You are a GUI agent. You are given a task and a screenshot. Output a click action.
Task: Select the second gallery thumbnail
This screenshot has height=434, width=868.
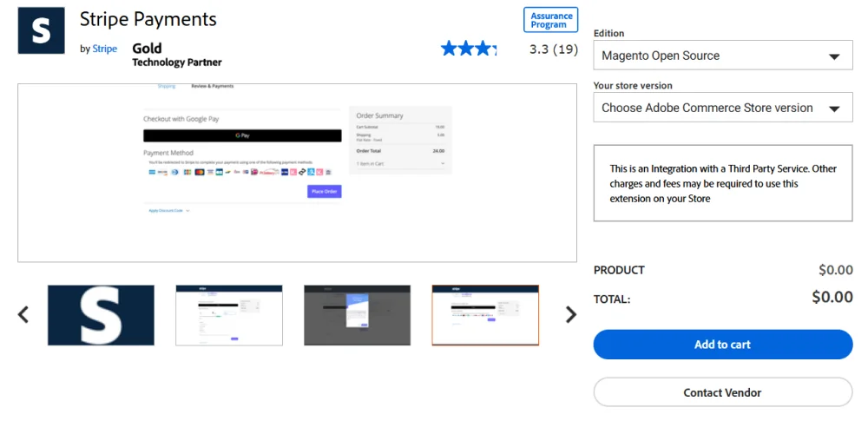229,315
